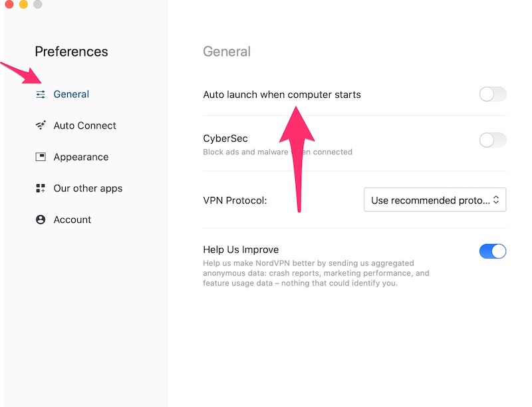Screen dimensions: 532x407
Task: Enable Auto launch when computer starts
Action: tap(492, 94)
